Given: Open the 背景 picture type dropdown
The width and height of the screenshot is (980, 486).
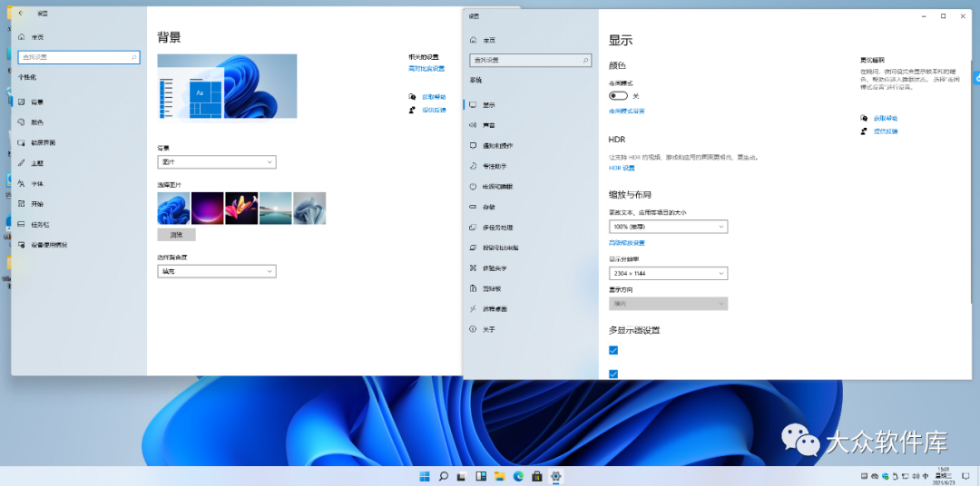Looking at the screenshot, I should point(217,162).
